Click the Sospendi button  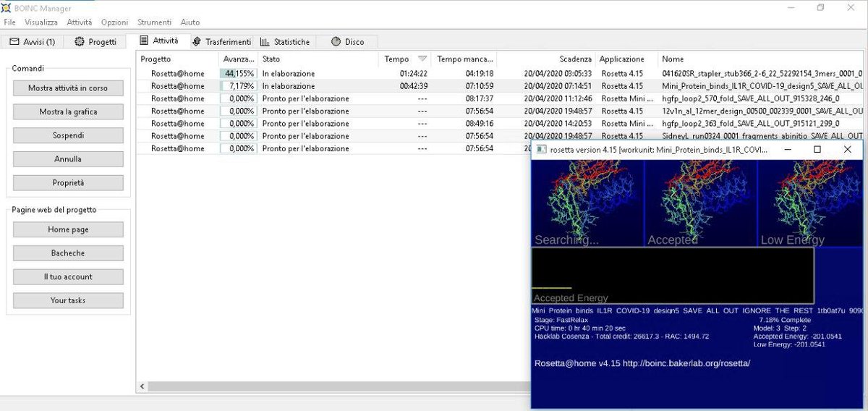click(68, 135)
